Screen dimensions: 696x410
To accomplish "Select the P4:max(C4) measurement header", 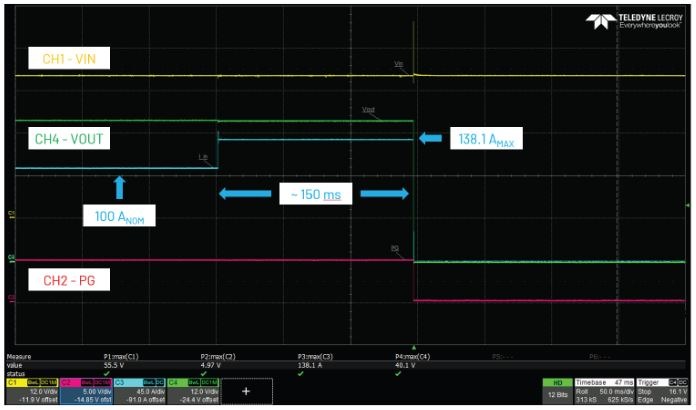I will click(x=412, y=357).
